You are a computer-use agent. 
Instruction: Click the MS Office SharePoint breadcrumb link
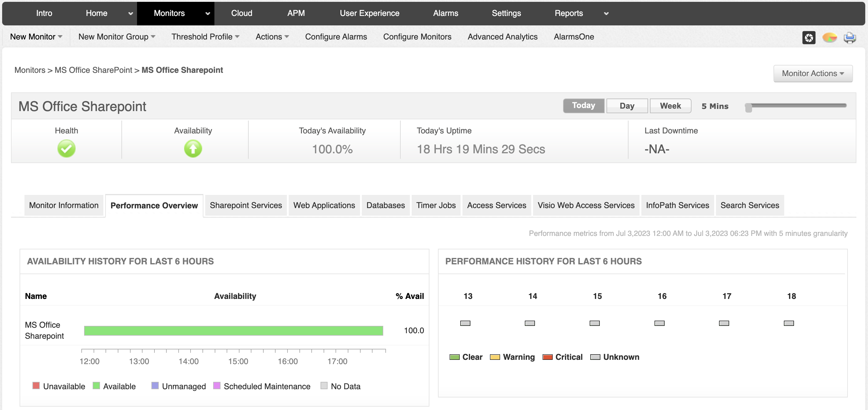tap(93, 70)
